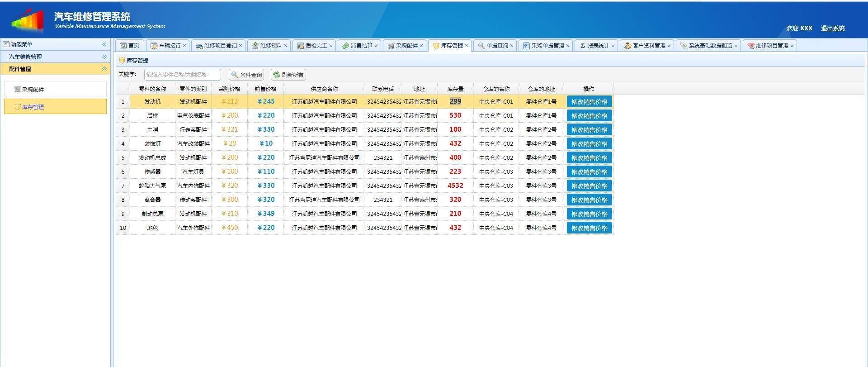Click the 采购价格 column header

pyautogui.click(x=229, y=89)
